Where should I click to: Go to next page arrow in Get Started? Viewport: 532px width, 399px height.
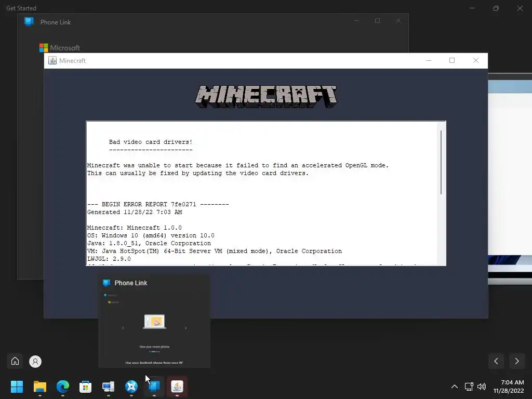click(x=517, y=361)
